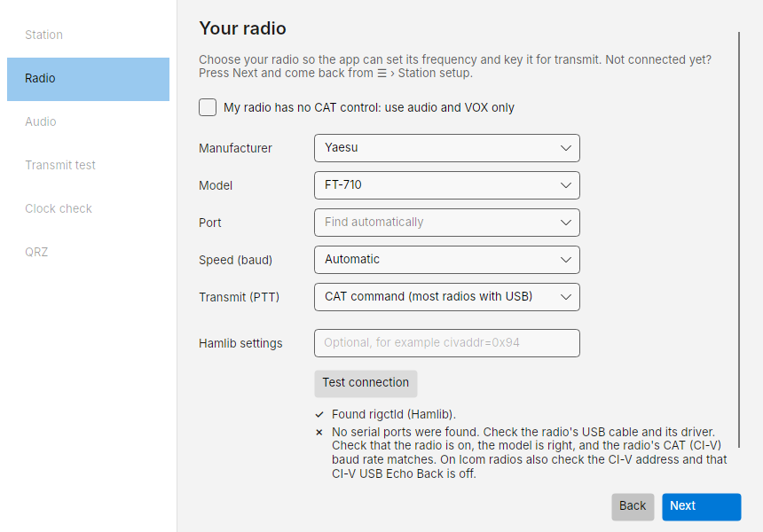
Task: Click the 'Transmit (PTT)' field label
Action: coord(239,297)
